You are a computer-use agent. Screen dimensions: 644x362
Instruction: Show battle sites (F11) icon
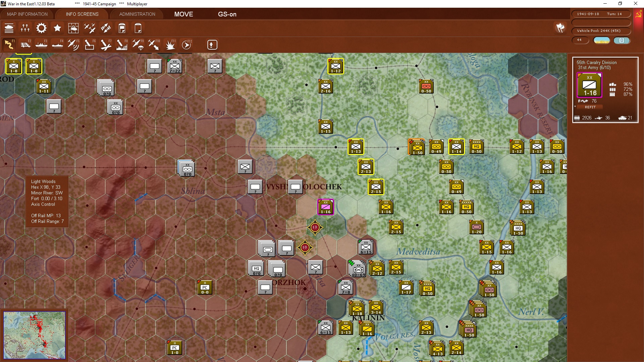tap(170, 45)
